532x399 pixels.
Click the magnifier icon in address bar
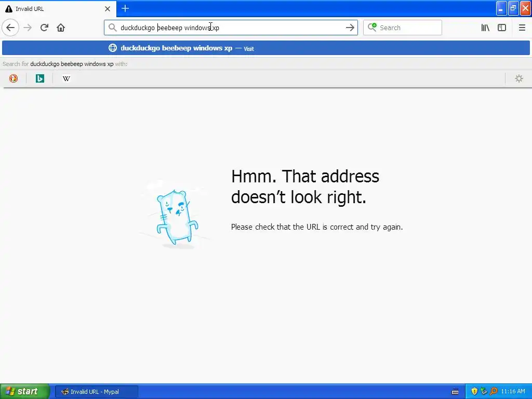(112, 28)
